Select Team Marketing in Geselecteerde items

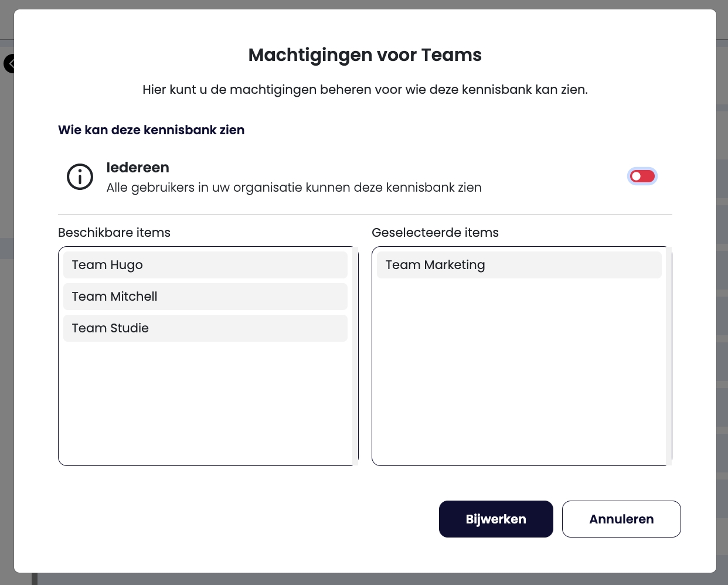tap(519, 265)
